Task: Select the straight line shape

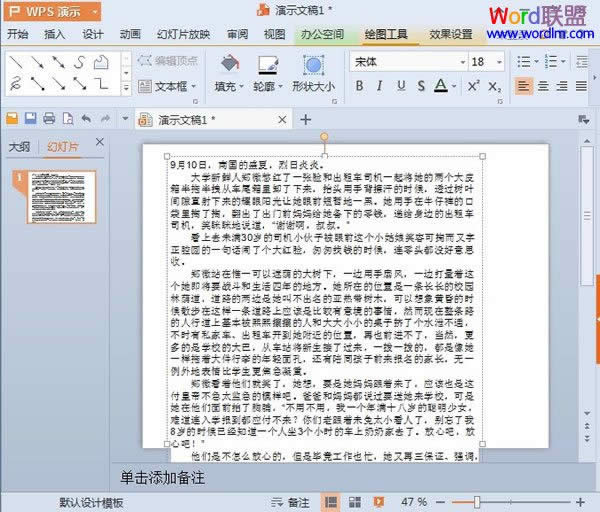Action: (16, 62)
